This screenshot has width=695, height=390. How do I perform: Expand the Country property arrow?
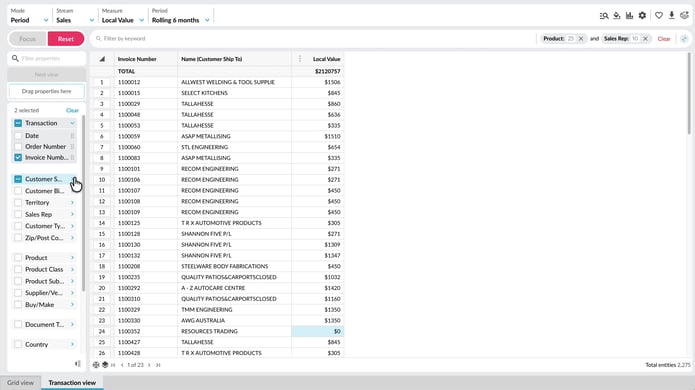tap(72, 344)
